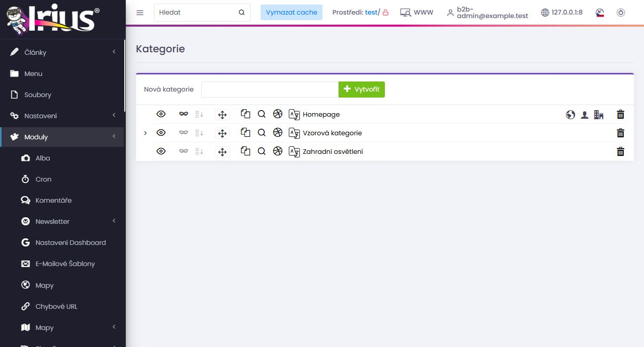The width and height of the screenshot is (644, 347).
Task: Click the globe-ball icon in Homepage row
Action: (x=278, y=114)
